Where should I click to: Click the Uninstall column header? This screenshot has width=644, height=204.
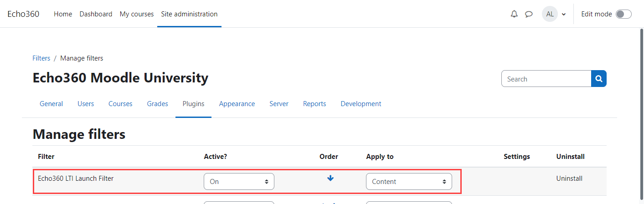tap(571, 157)
